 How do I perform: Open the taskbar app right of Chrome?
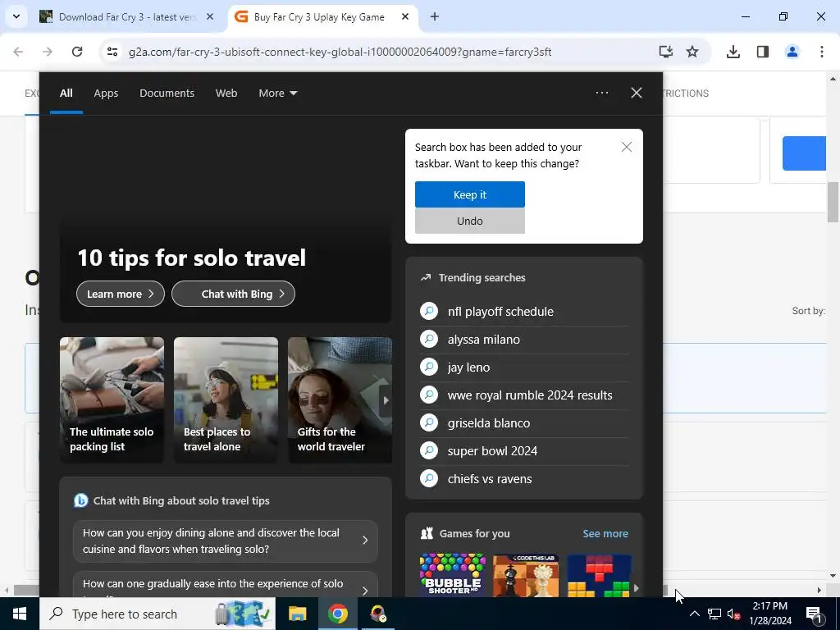click(377, 614)
